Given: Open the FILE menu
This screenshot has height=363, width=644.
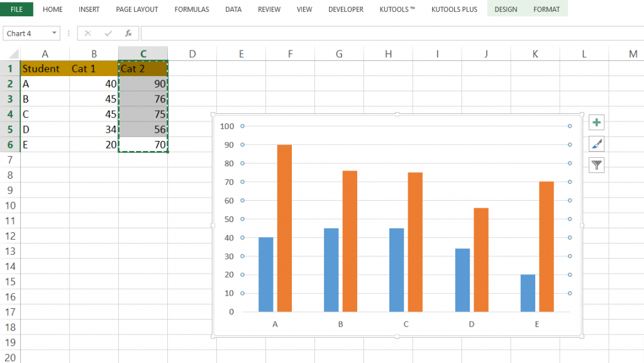Looking at the screenshot, I should click(x=16, y=9).
